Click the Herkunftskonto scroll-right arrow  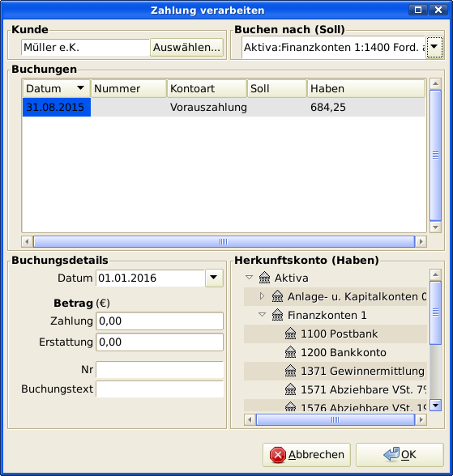point(421,420)
